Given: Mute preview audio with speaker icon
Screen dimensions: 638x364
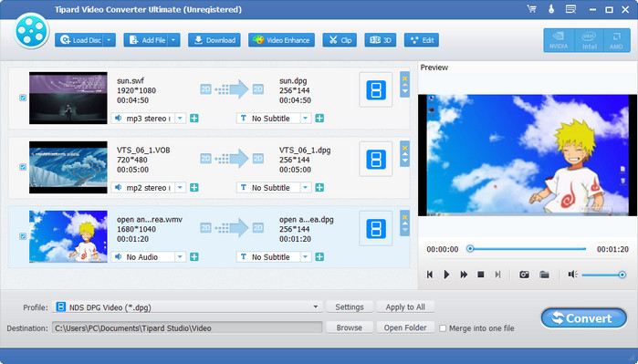Looking at the screenshot, I should (572, 275).
